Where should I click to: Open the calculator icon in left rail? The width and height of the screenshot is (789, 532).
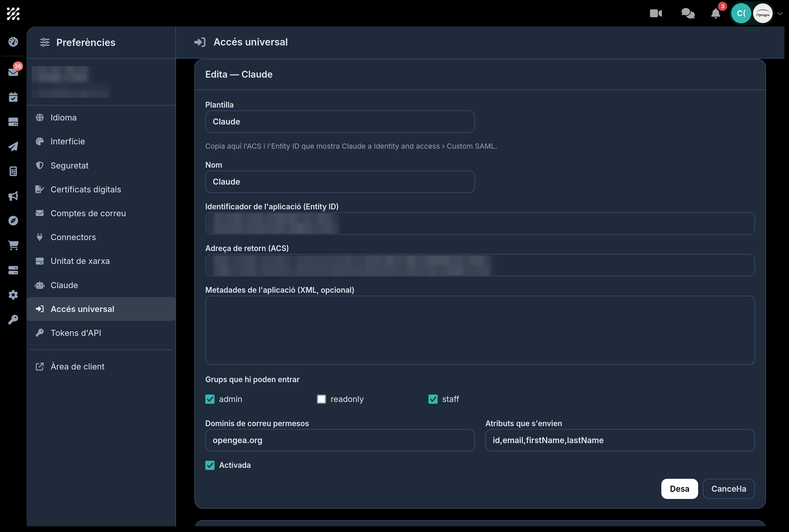coord(13,171)
